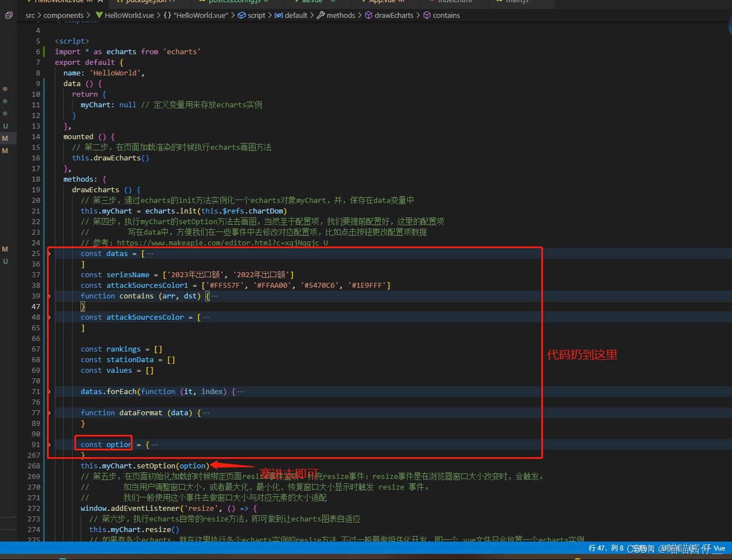Select the 'contains' breadcrumb cube symbol
Screen dimensions: 732x560
click(x=442, y=16)
